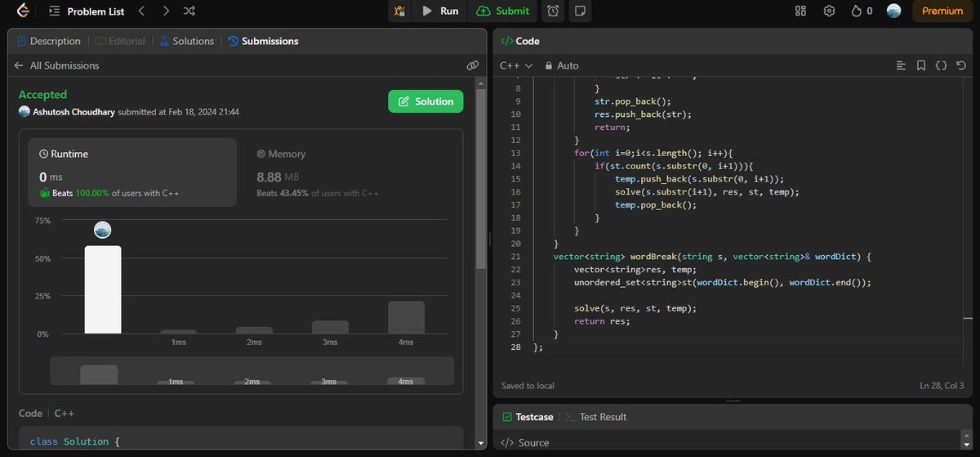Viewport: 980px width, 457px height.
Task: Click the streak fire counter
Action: click(862, 11)
